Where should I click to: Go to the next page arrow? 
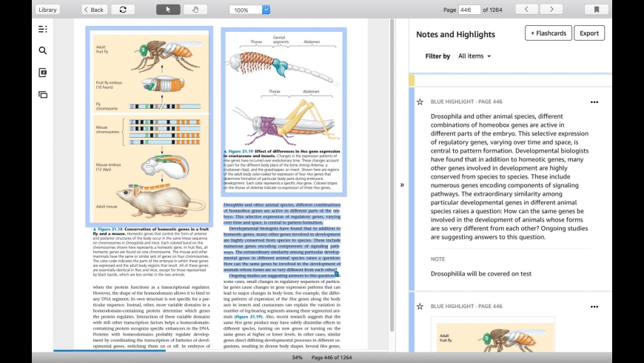[551, 10]
